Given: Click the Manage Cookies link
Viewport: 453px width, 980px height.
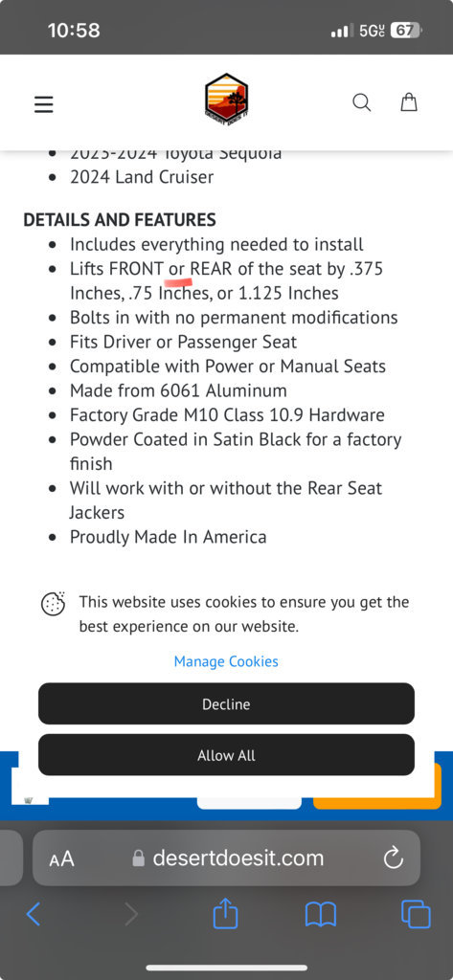Looking at the screenshot, I should click(x=226, y=661).
